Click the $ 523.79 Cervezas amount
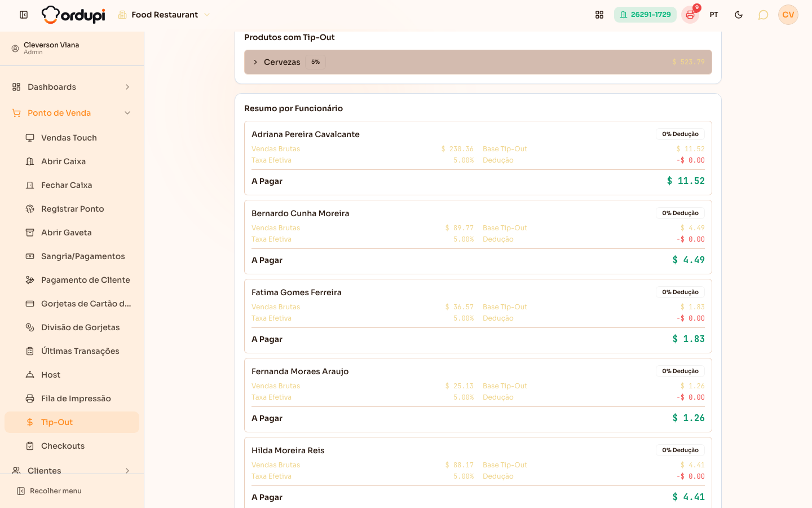 pos(689,62)
